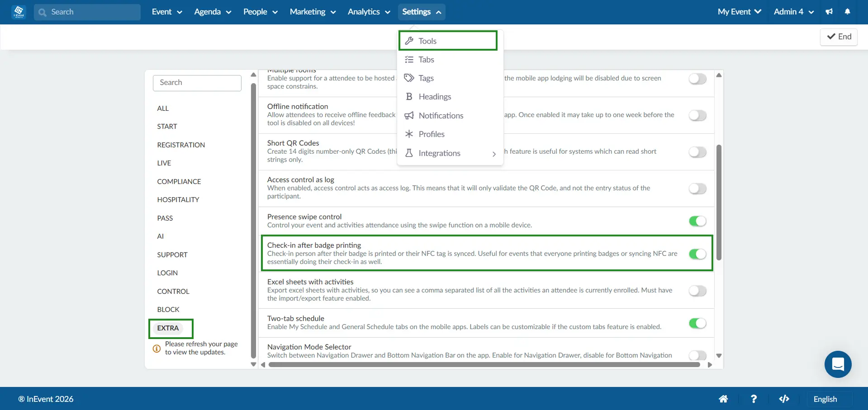The width and height of the screenshot is (868, 410).
Task: Open the EXTRA tools category
Action: (168, 328)
